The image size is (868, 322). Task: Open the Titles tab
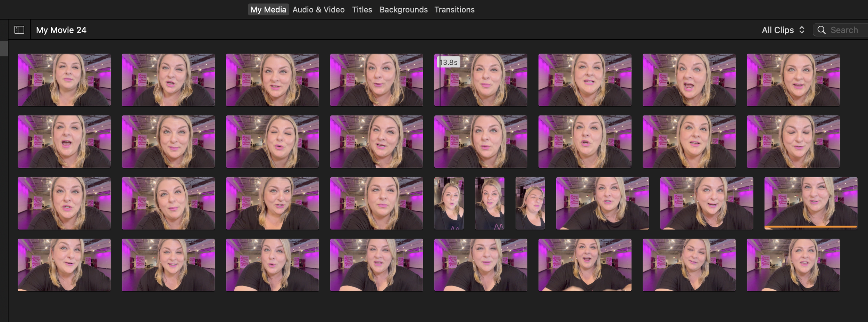362,10
